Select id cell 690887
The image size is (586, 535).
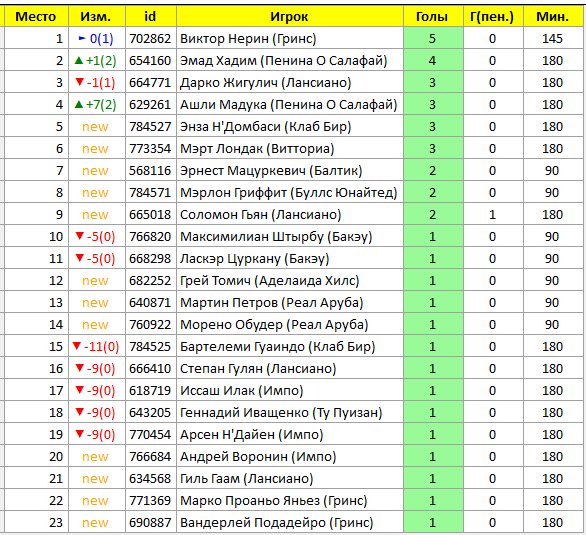[151, 522]
